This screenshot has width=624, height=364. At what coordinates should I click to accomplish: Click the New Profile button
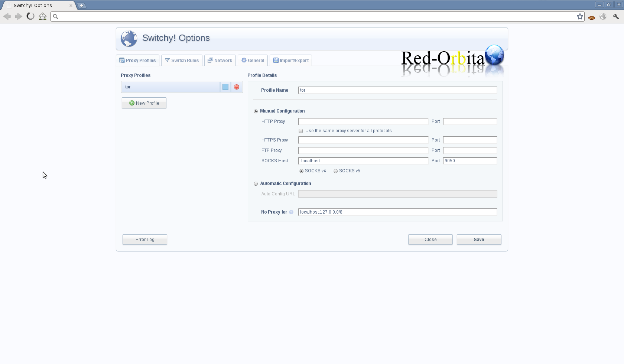pos(144,103)
